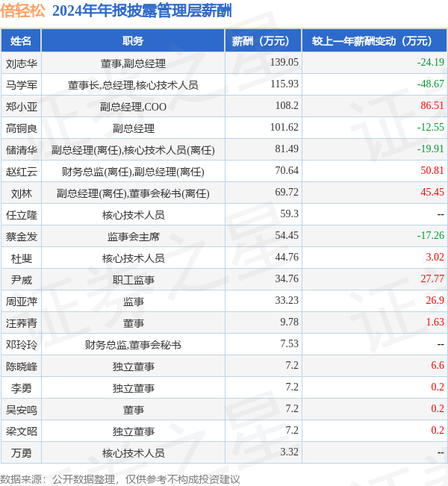This screenshot has height=486, width=448.
Task: Click the salary value 108.2
Action: click(x=287, y=105)
